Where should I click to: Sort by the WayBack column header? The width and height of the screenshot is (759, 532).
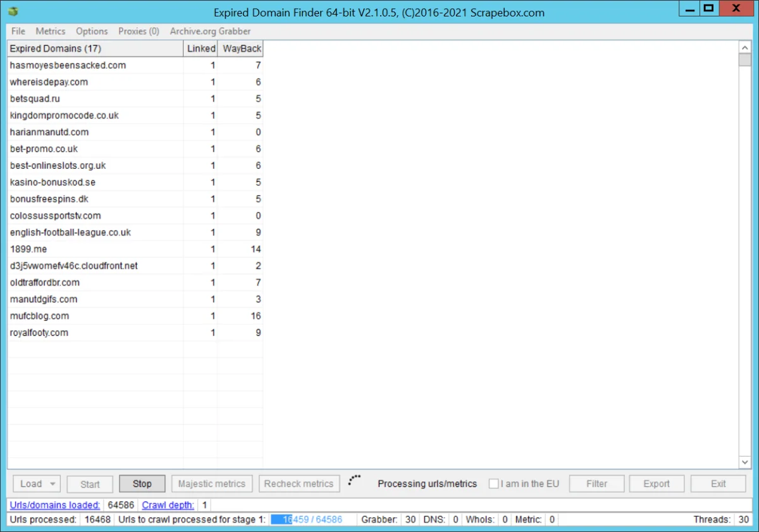(241, 49)
